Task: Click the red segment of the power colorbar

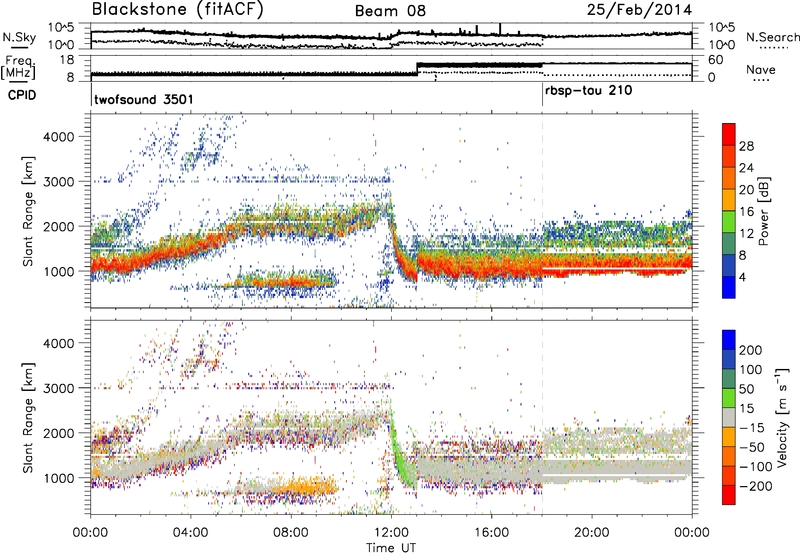Action: pyautogui.click(x=729, y=135)
